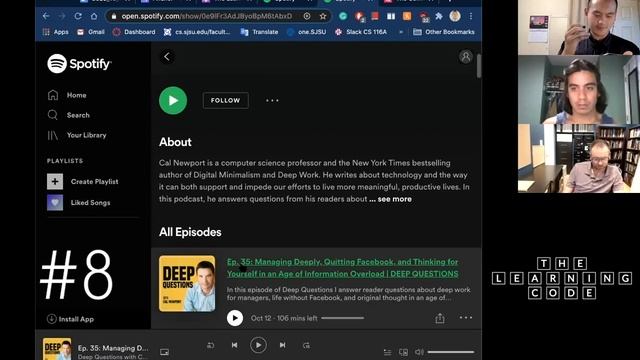
Task: Click the player bar play button
Action: coord(258,345)
